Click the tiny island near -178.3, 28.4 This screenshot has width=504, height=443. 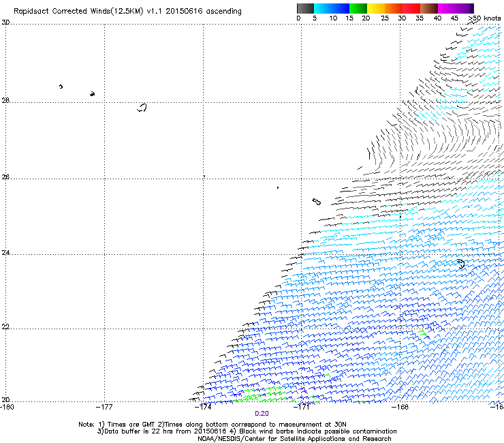click(x=61, y=87)
